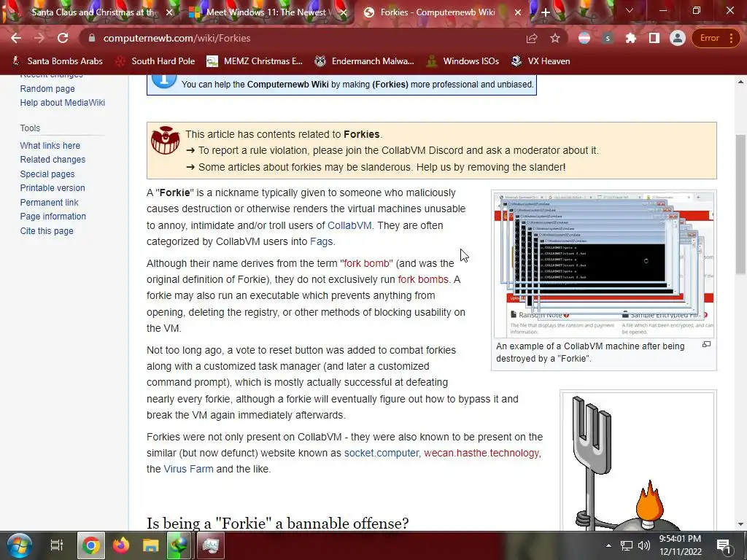The height and width of the screenshot is (560, 747).
Task: Go back using the browser back arrow
Action: point(16,38)
